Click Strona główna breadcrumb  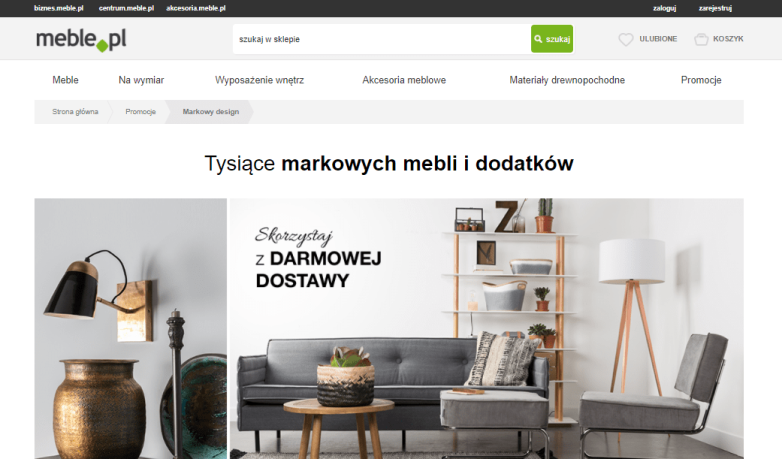(75, 112)
